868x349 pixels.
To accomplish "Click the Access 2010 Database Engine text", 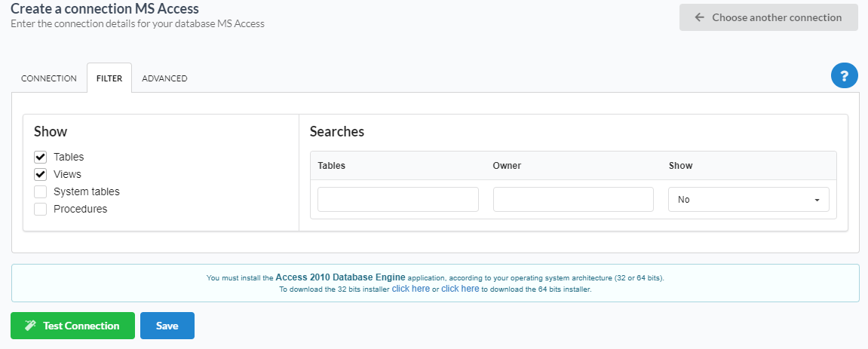I will coord(340,277).
